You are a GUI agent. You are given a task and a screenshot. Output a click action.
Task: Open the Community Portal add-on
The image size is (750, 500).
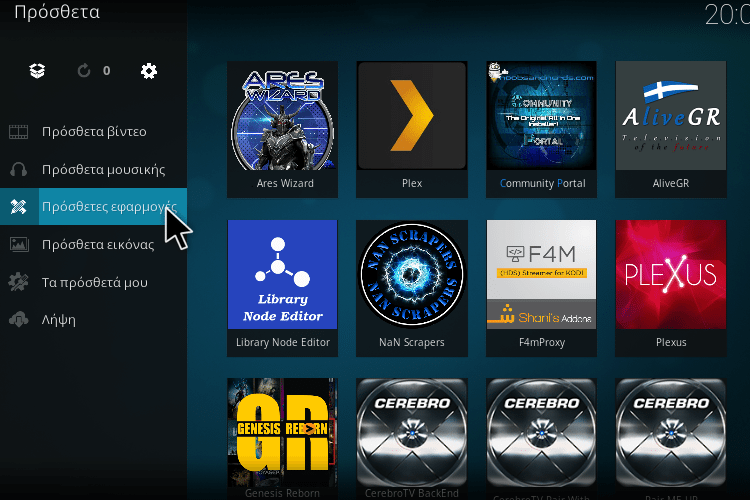coord(541,129)
